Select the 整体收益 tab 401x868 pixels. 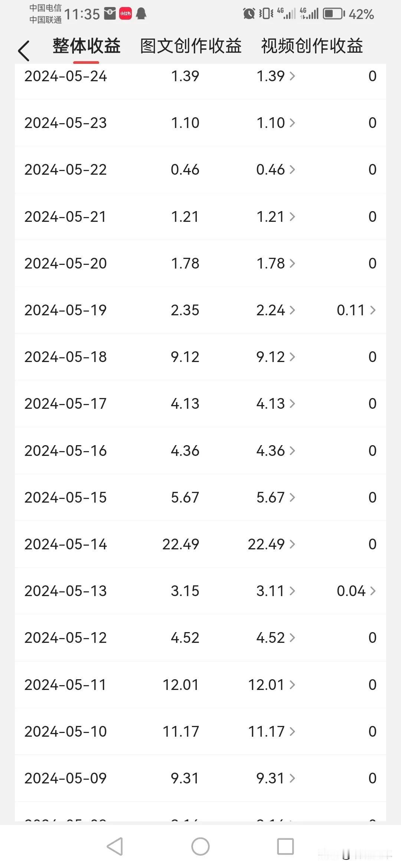(x=87, y=46)
